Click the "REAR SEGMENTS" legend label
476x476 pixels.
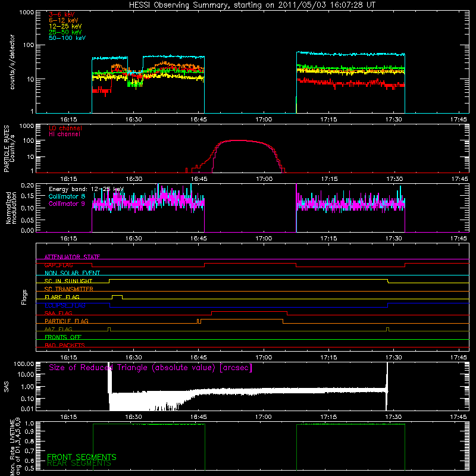(79, 464)
